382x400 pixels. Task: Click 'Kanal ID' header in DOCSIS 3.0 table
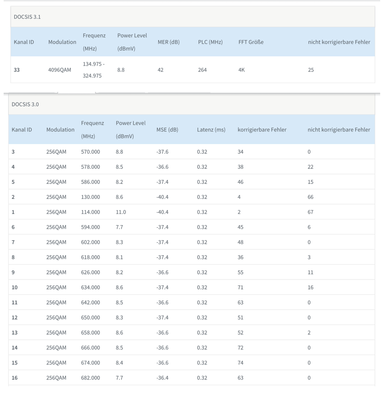[x=22, y=130]
